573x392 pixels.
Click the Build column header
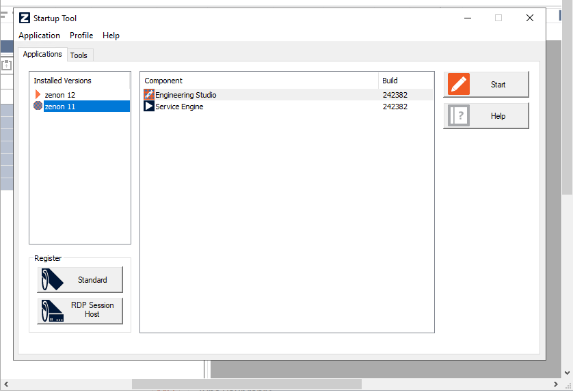(x=406, y=81)
